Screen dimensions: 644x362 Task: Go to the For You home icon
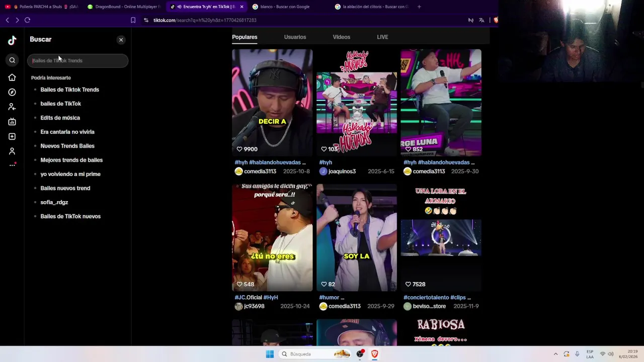[x=12, y=77]
